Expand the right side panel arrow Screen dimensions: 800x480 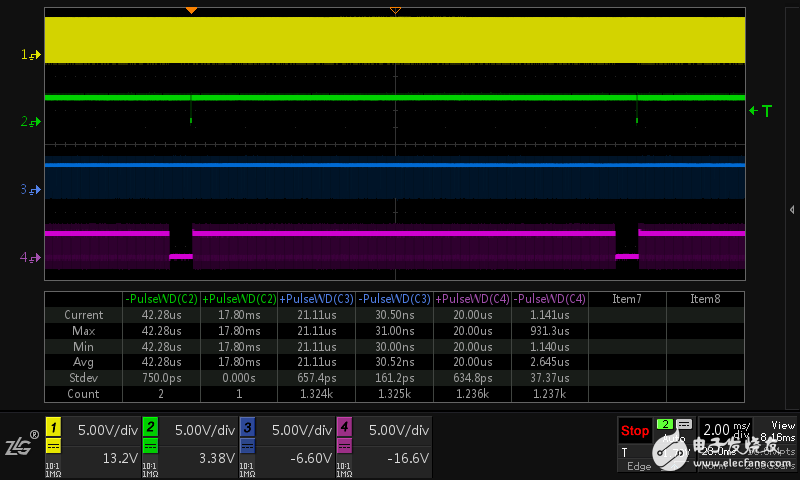792,209
